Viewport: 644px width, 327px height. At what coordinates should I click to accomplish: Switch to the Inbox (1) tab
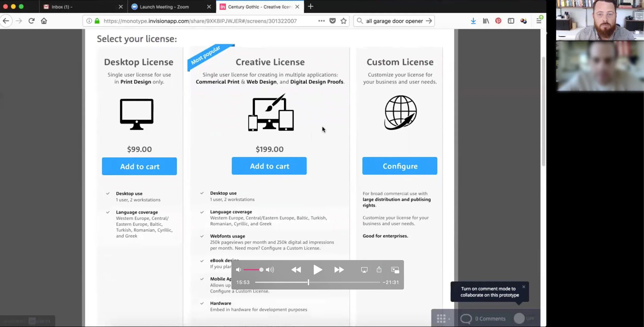[62, 7]
